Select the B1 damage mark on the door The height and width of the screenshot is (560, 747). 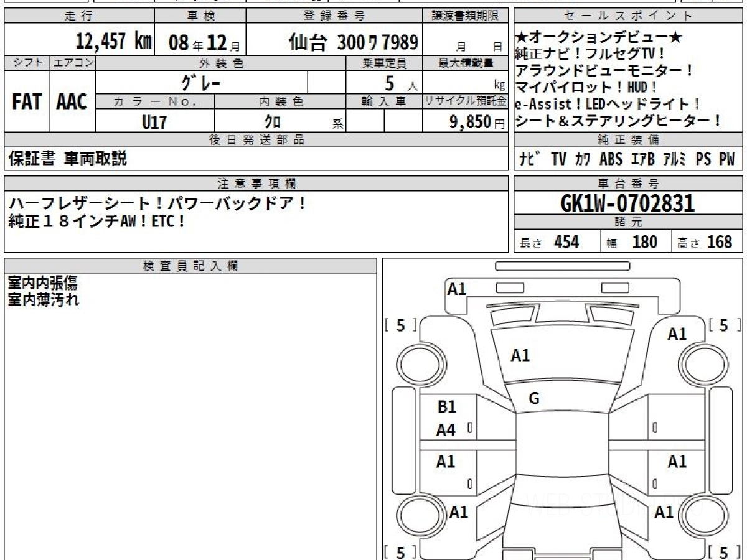pyautogui.click(x=446, y=407)
